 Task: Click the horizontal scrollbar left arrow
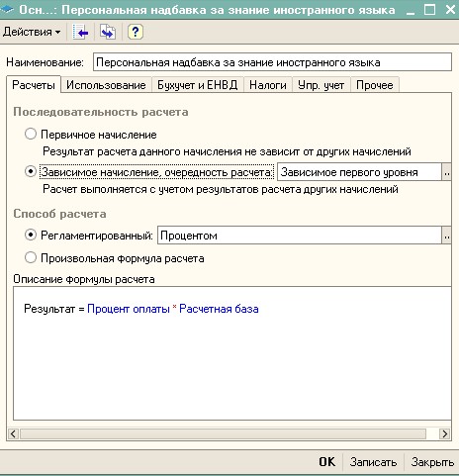[x=13, y=433]
